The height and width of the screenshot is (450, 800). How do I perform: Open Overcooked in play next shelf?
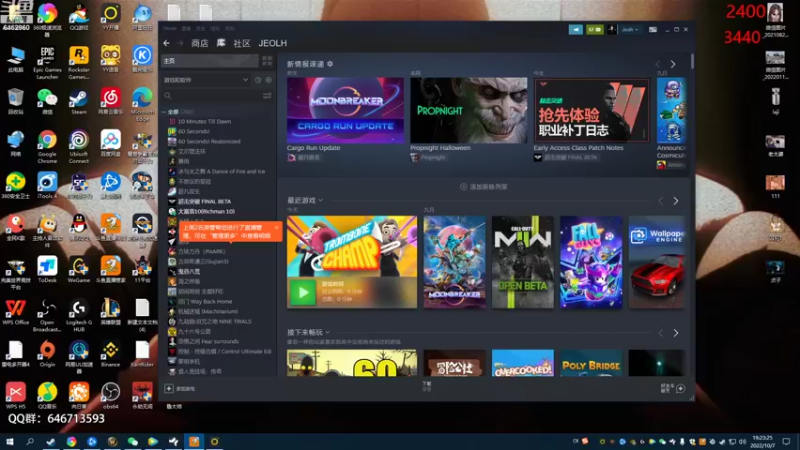[523, 363]
